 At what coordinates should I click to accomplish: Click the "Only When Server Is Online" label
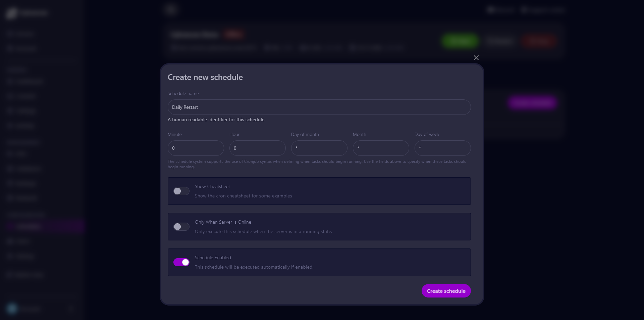pyautogui.click(x=223, y=222)
